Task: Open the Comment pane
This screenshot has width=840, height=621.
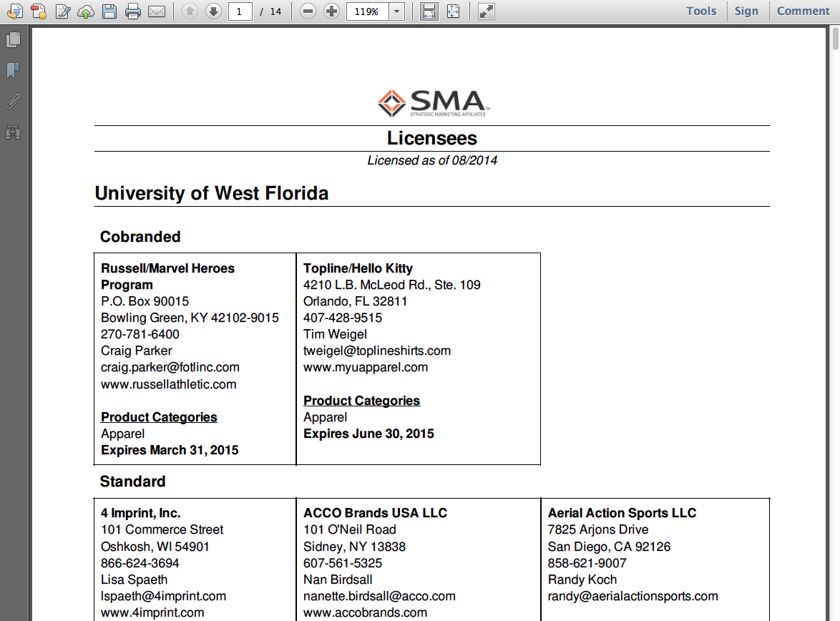Action: [x=803, y=11]
